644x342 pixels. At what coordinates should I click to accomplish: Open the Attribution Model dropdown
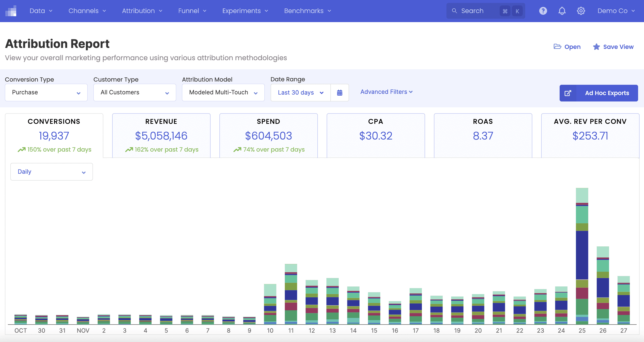click(223, 93)
